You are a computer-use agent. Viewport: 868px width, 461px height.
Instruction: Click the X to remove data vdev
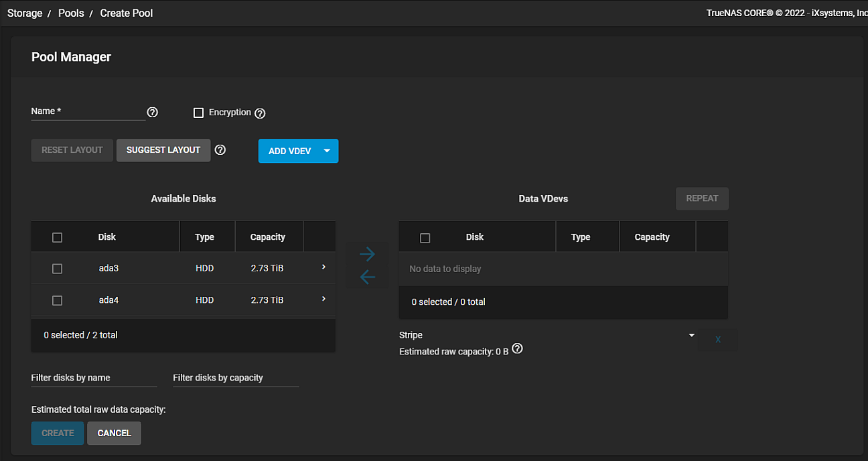[x=717, y=340]
